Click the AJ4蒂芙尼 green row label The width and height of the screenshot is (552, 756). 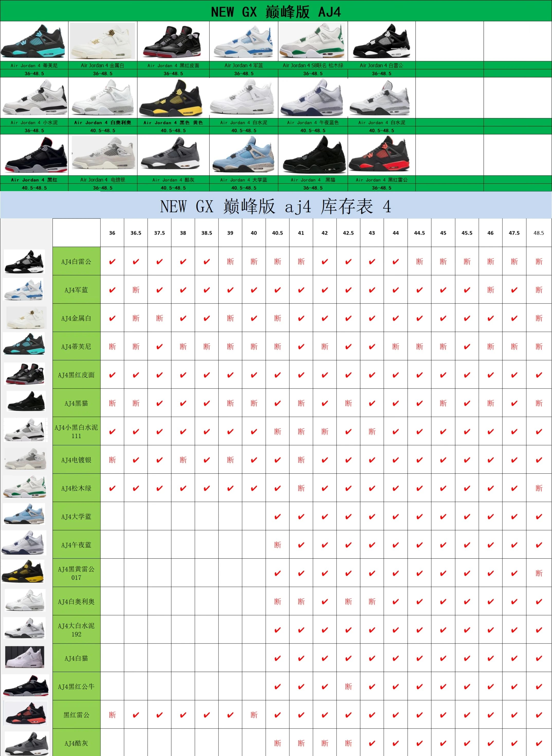(x=76, y=346)
